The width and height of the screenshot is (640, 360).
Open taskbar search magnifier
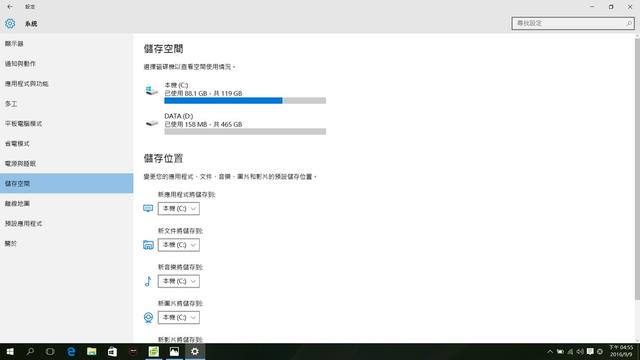pyautogui.click(x=30, y=351)
